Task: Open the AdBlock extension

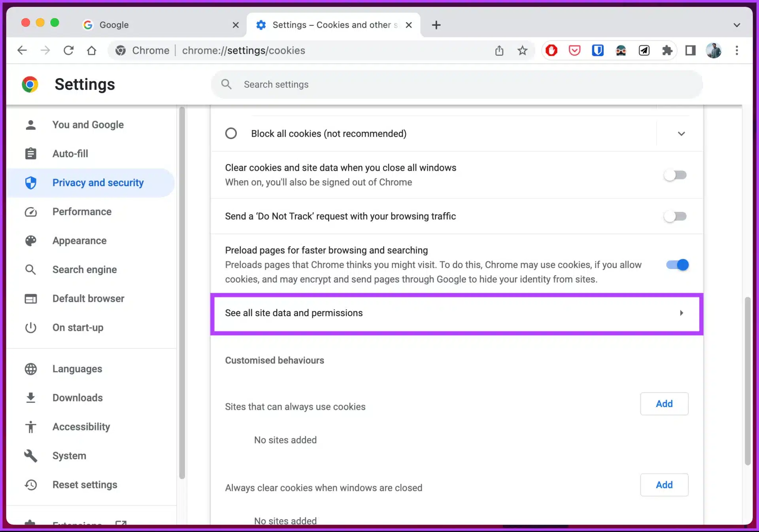Action: coord(551,51)
